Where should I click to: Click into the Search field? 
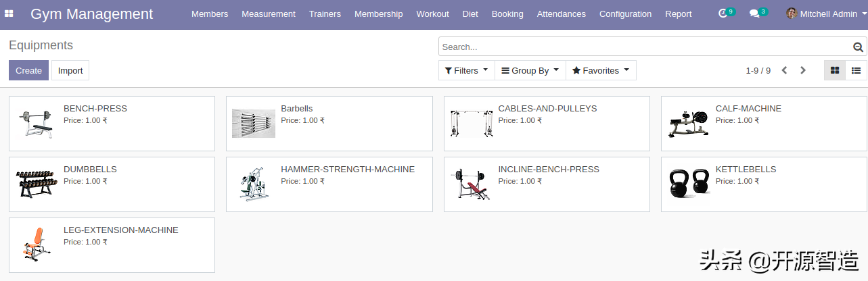(643, 47)
